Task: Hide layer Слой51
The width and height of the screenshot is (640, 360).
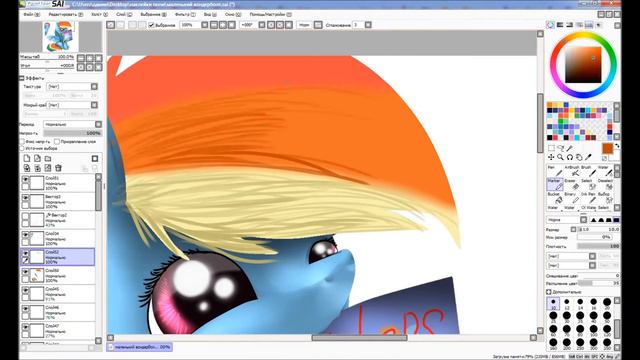Action: click(x=25, y=179)
